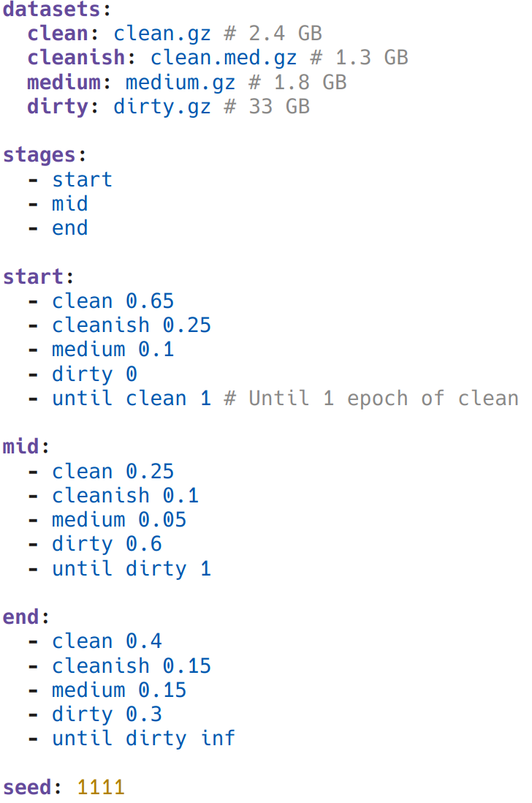Click the clean.med.gz filename
The width and height of the screenshot is (532, 803).
(x=223, y=58)
